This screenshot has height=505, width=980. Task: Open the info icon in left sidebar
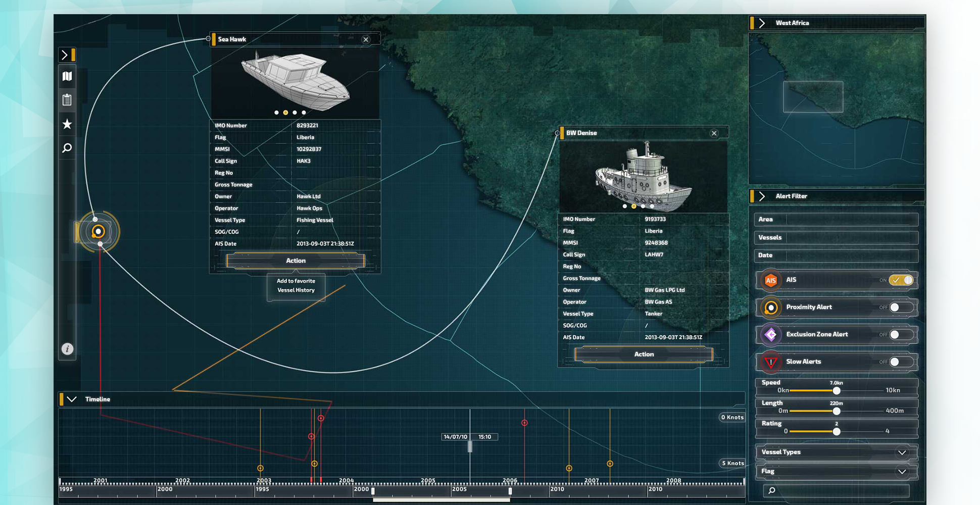(x=67, y=349)
